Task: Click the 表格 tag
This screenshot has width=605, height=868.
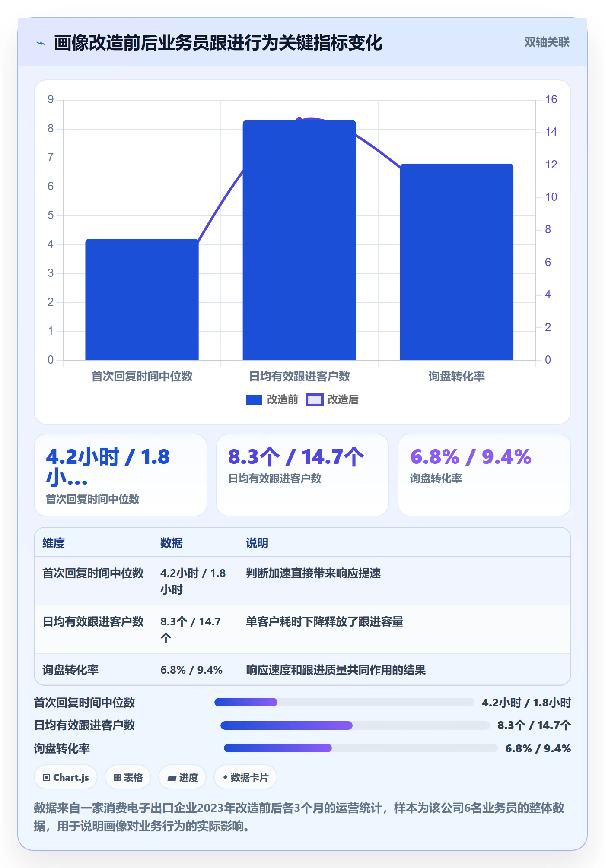Action: pos(128,777)
